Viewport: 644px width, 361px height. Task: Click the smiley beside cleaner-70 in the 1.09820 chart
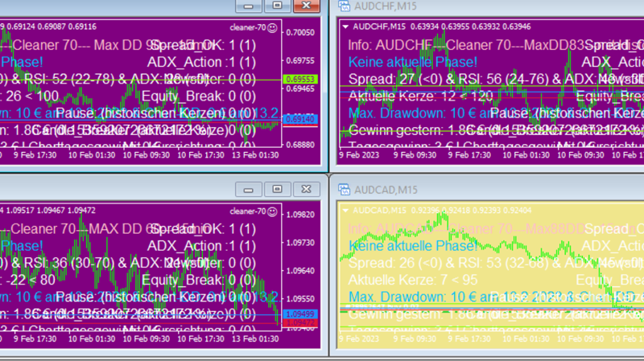[272, 211]
